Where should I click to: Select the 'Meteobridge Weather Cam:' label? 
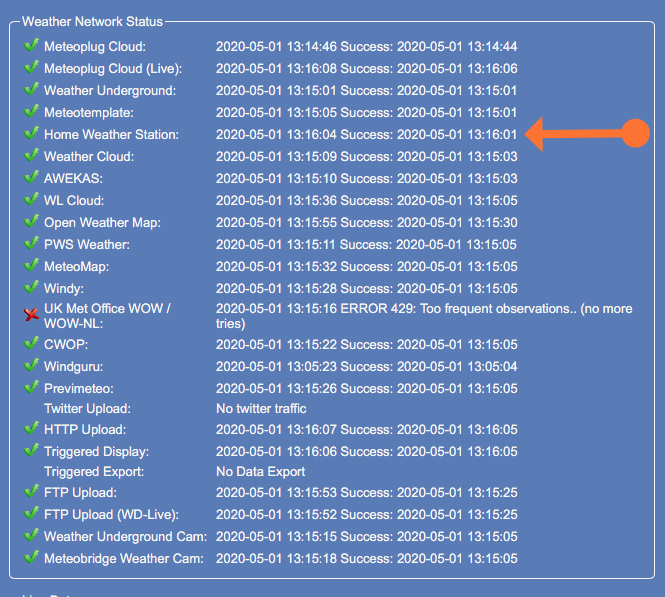124,559
